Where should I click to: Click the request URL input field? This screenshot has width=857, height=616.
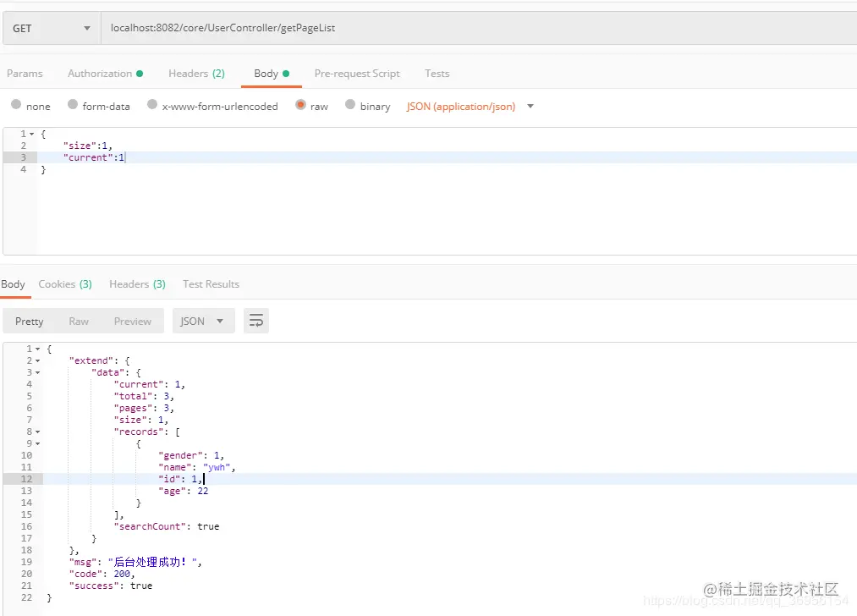479,28
